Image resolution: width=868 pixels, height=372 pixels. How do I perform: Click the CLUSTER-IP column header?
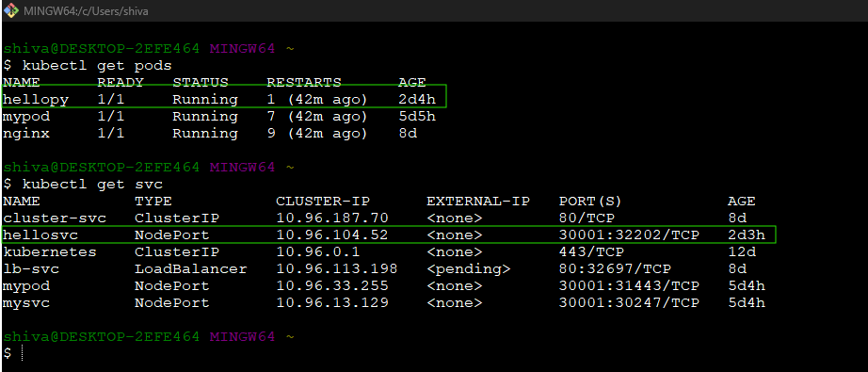(x=323, y=201)
